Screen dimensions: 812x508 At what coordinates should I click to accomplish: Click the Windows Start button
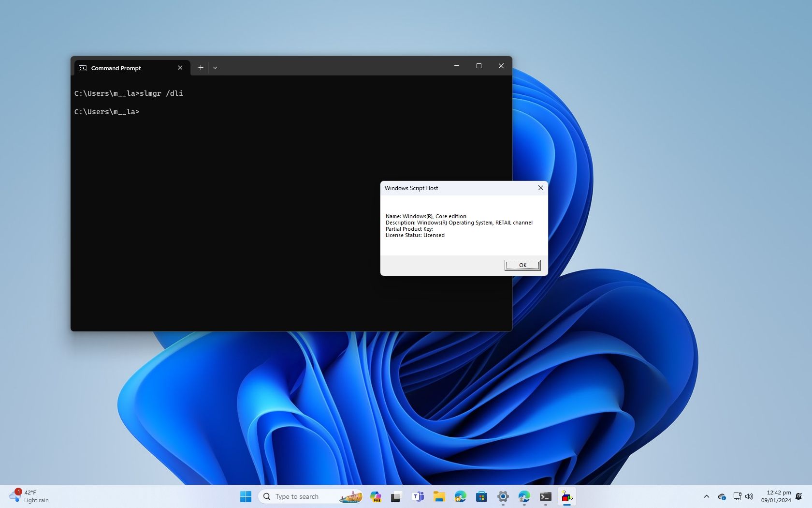(246, 496)
